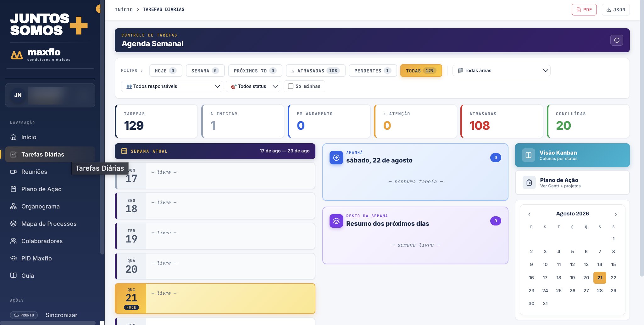The height and width of the screenshot is (325, 644).
Task: Open the Plano de Ação Gantt card
Action: (x=572, y=183)
